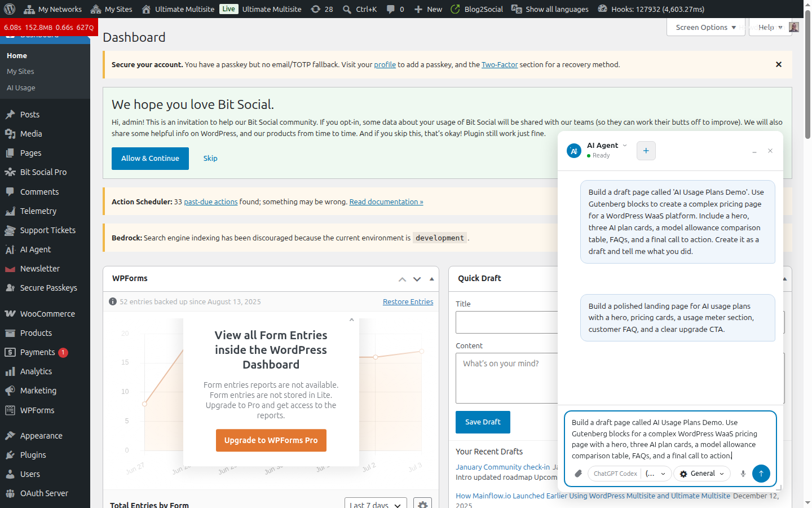This screenshot has height=508, width=812.
Task: Open the New content menu
Action: [x=428, y=9]
